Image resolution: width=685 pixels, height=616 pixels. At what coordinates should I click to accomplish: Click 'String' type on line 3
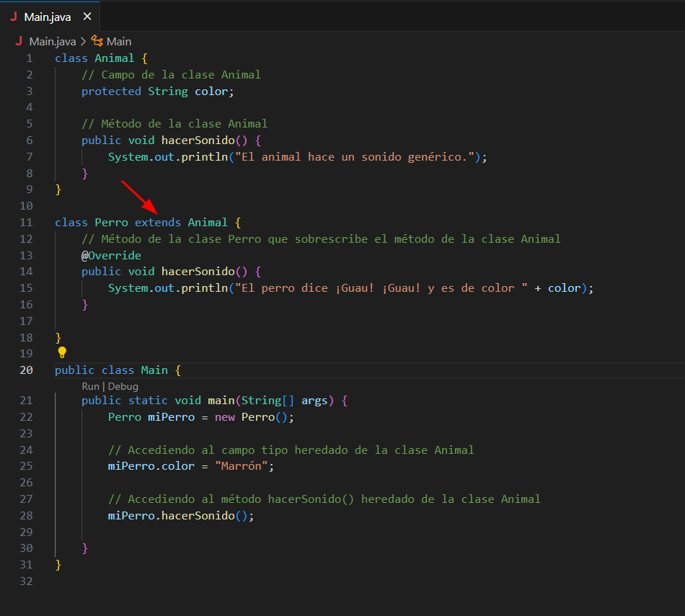tap(168, 91)
